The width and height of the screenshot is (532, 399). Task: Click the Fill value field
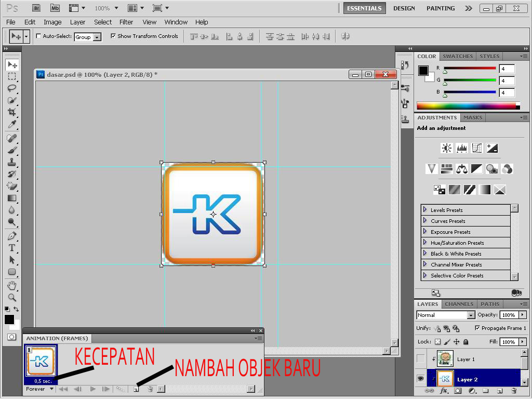[x=509, y=342]
